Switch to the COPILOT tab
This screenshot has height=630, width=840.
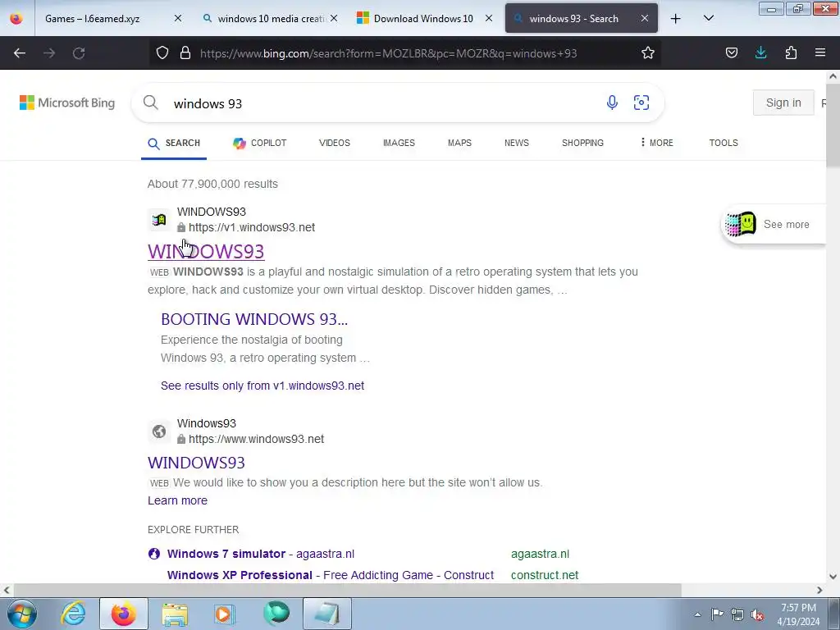(260, 143)
